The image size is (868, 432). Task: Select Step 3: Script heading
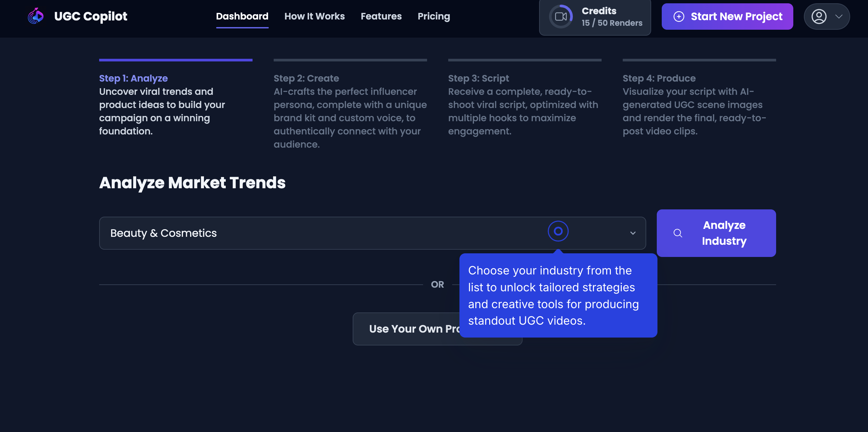478,78
